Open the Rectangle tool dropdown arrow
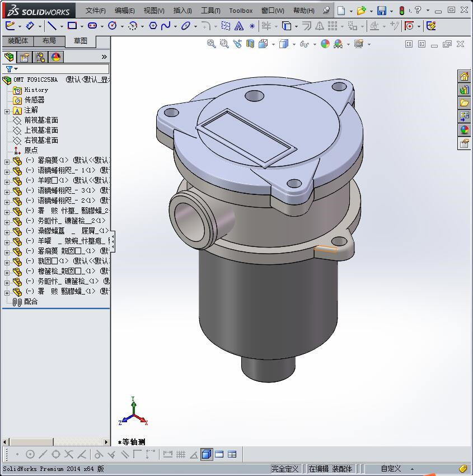Image resolution: width=473 pixels, height=476 pixels. [82, 27]
